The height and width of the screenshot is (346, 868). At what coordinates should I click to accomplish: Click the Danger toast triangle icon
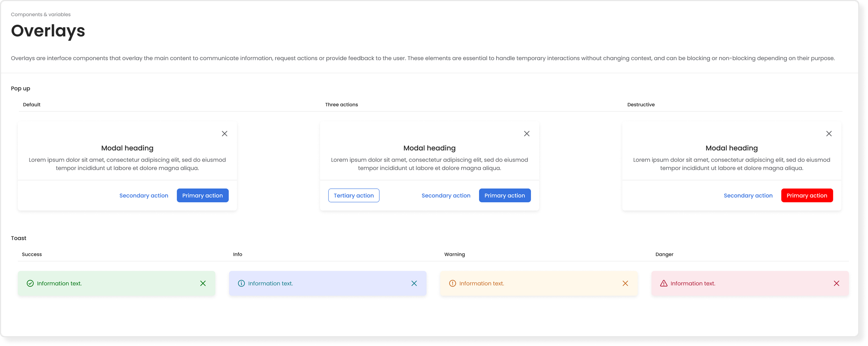[664, 283]
